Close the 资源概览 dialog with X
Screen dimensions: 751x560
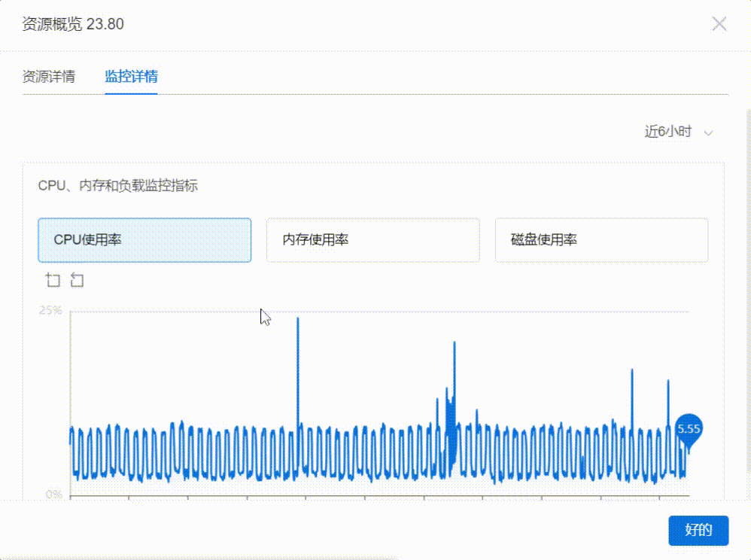coord(719,24)
